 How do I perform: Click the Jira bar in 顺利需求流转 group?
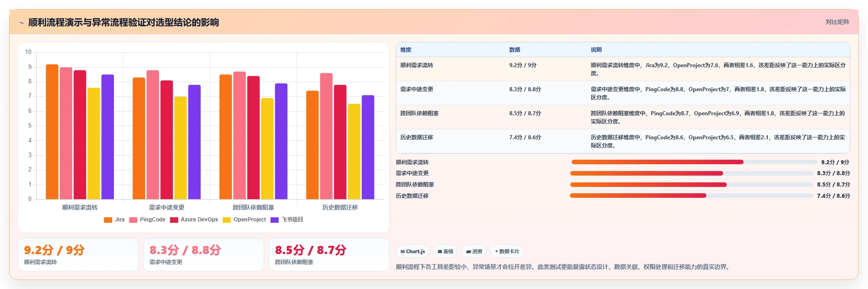point(52,132)
